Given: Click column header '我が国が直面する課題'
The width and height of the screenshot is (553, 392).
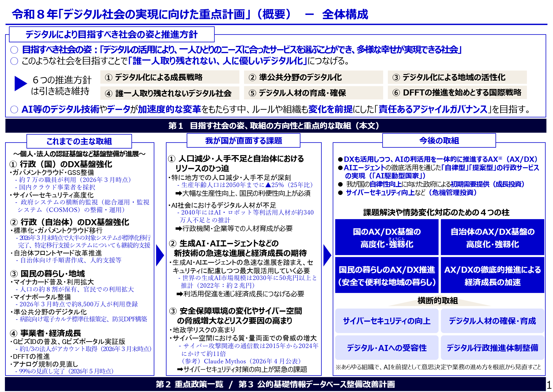Looking at the screenshot, I should (244, 141).
